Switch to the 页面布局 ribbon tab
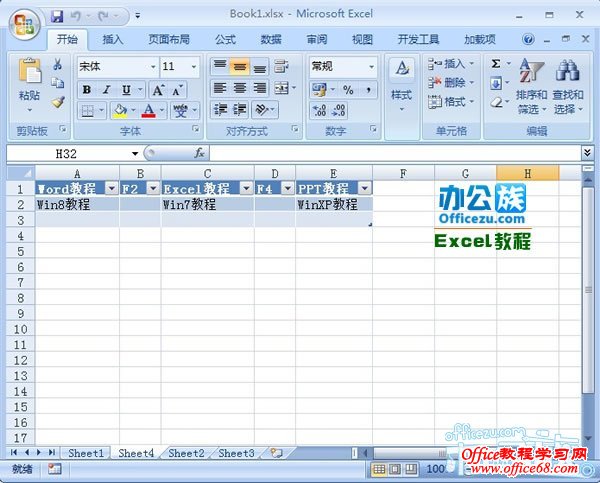Viewport: 600px width, 483px height. pos(169,39)
